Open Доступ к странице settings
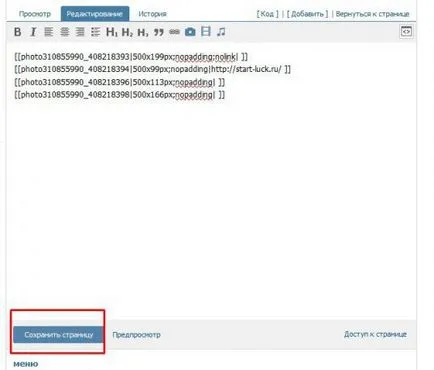The width and height of the screenshot is (434, 370). (375, 334)
